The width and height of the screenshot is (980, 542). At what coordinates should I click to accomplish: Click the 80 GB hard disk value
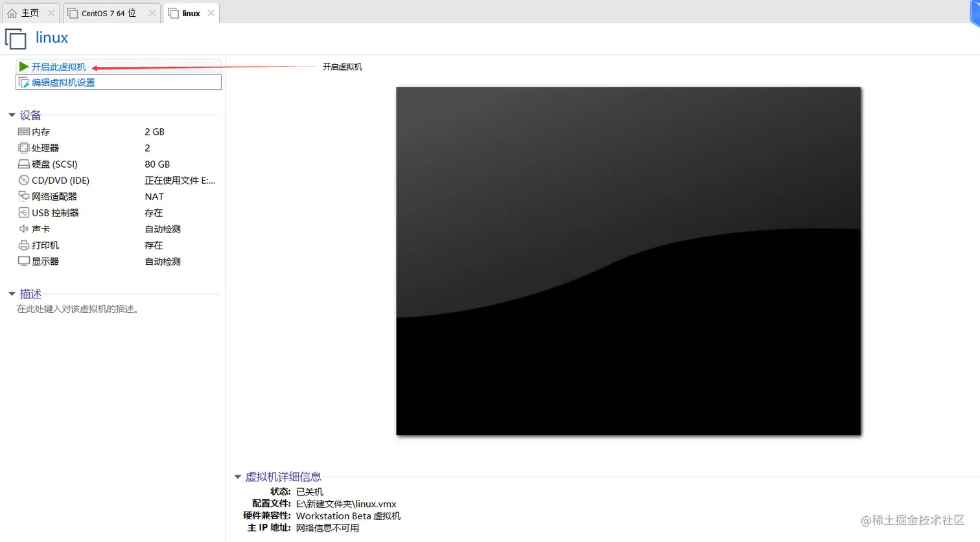tap(157, 164)
